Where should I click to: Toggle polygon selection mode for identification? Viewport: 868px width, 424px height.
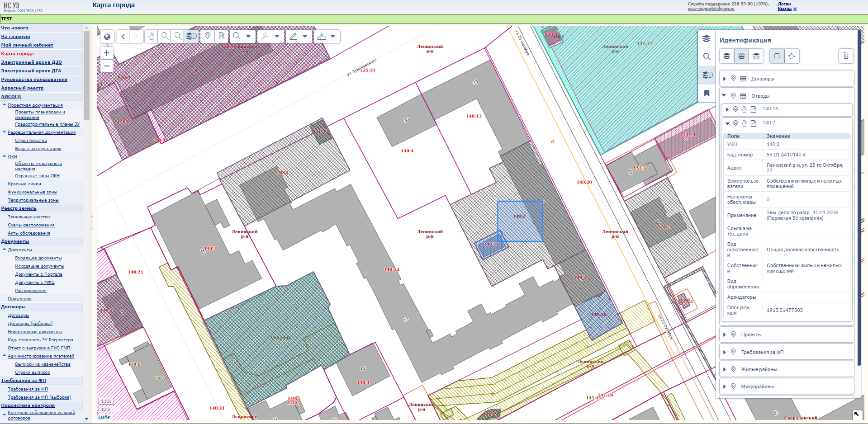pyautogui.click(x=792, y=56)
